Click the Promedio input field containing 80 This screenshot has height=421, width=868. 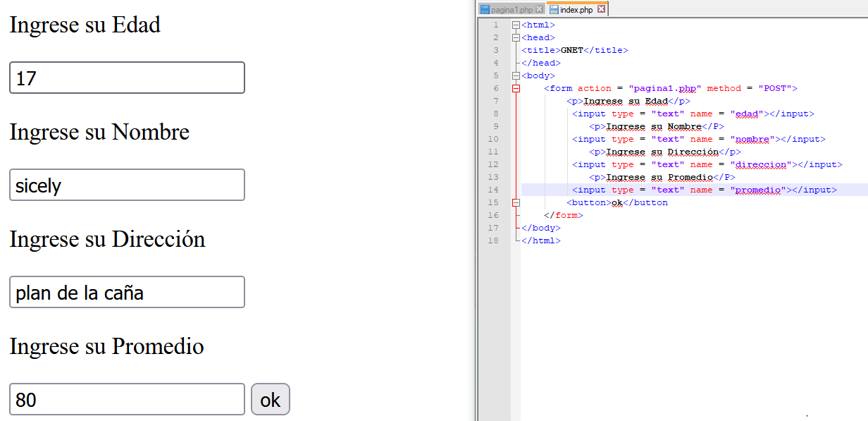(x=127, y=399)
